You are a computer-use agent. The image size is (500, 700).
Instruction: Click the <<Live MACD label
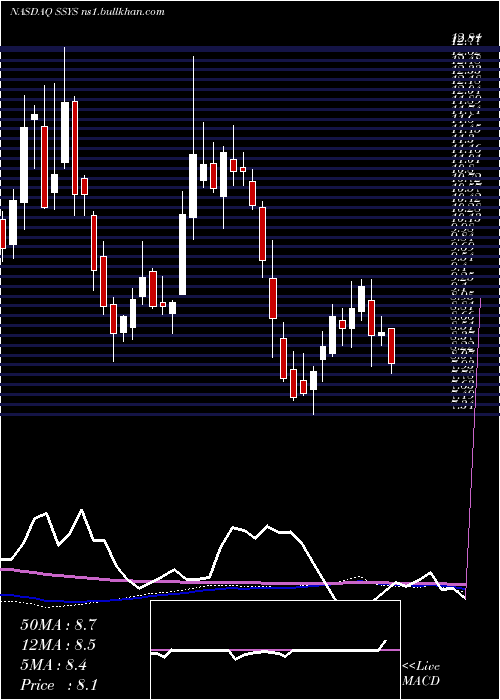[x=421, y=674]
